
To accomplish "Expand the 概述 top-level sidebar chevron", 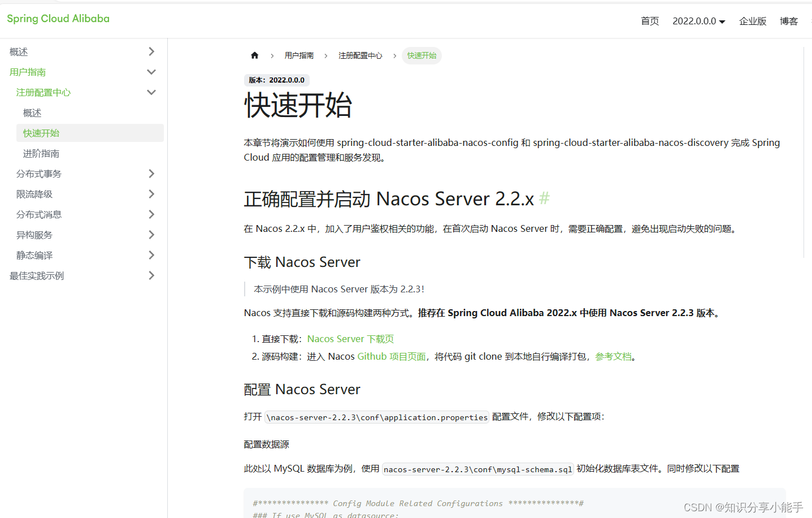I will click(151, 51).
